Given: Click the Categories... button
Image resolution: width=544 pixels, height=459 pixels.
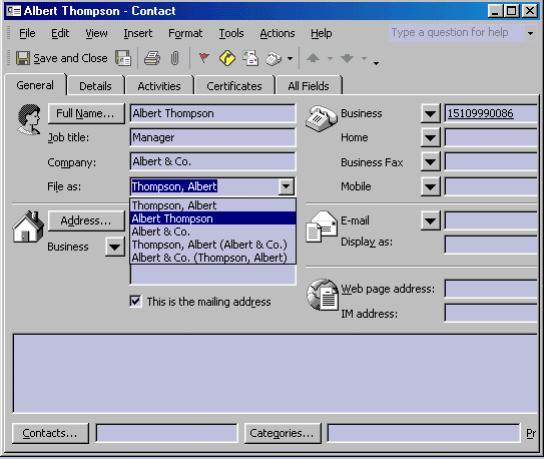Looking at the screenshot, I should point(282,433).
